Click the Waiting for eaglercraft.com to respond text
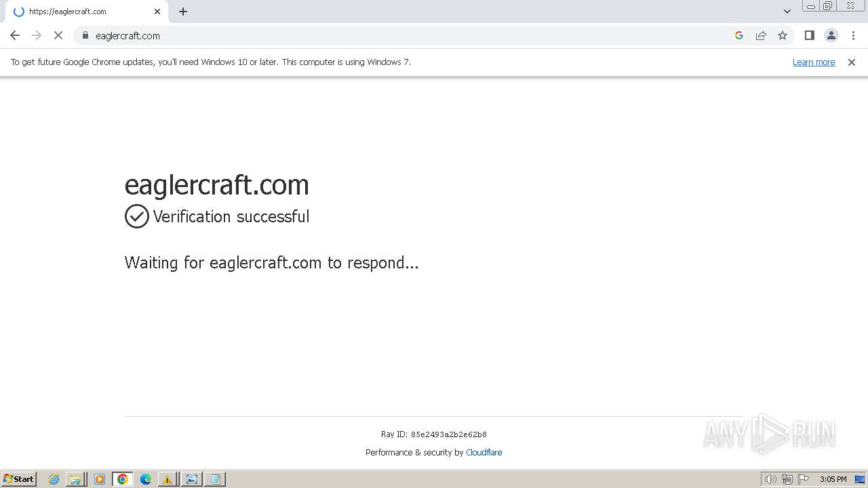This screenshot has width=868, height=488. [272, 262]
